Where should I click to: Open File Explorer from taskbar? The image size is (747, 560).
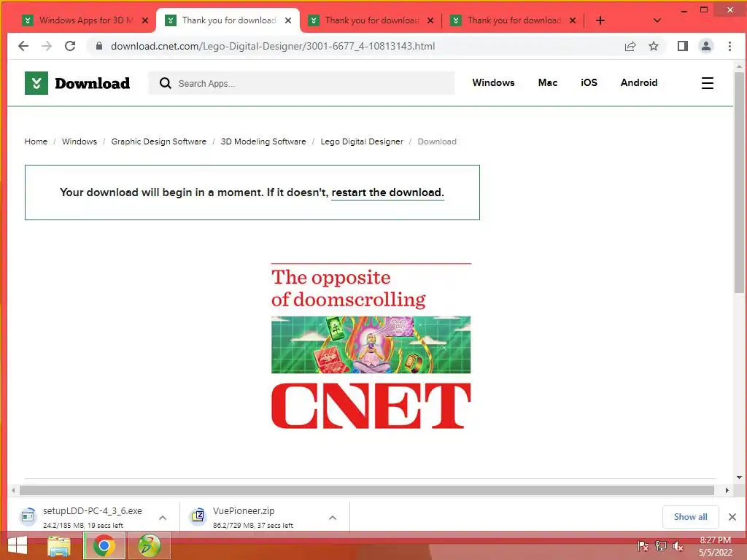pyautogui.click(x=59, y=545)
